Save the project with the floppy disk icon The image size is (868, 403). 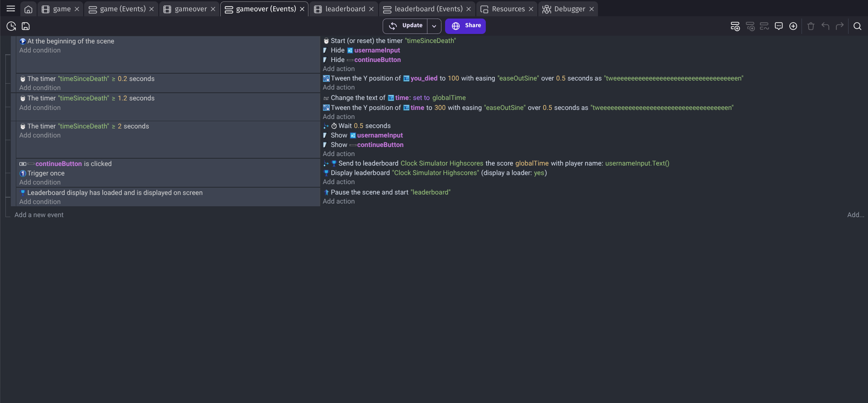26,26
